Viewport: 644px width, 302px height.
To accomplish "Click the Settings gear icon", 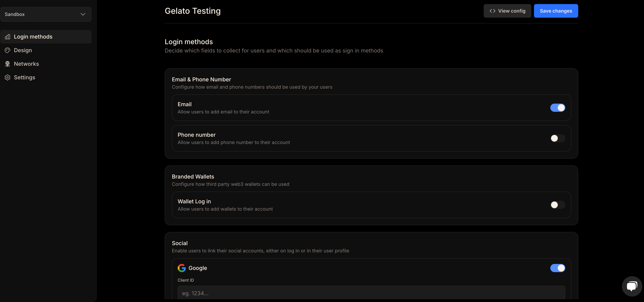I will pyautogui.click(x=8, y=77).
